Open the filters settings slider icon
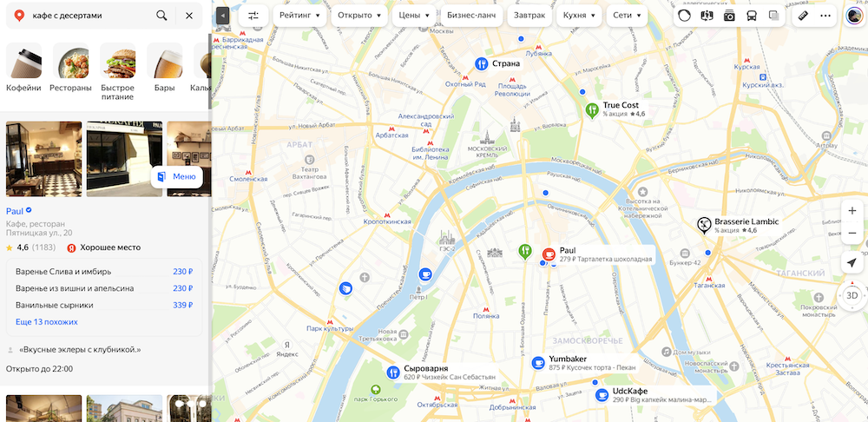The width and height of the screenshot is (868, 422). click(x=253, y=16)
